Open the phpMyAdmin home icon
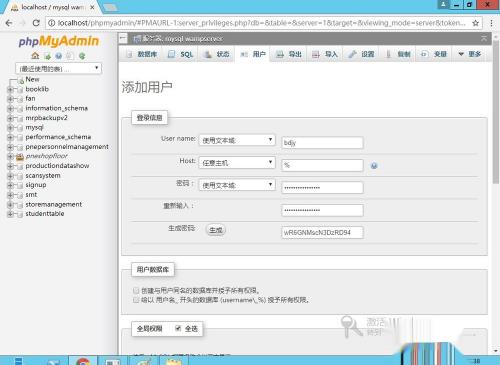This screenshot has width=500, height=365. (x=35, y=56)
